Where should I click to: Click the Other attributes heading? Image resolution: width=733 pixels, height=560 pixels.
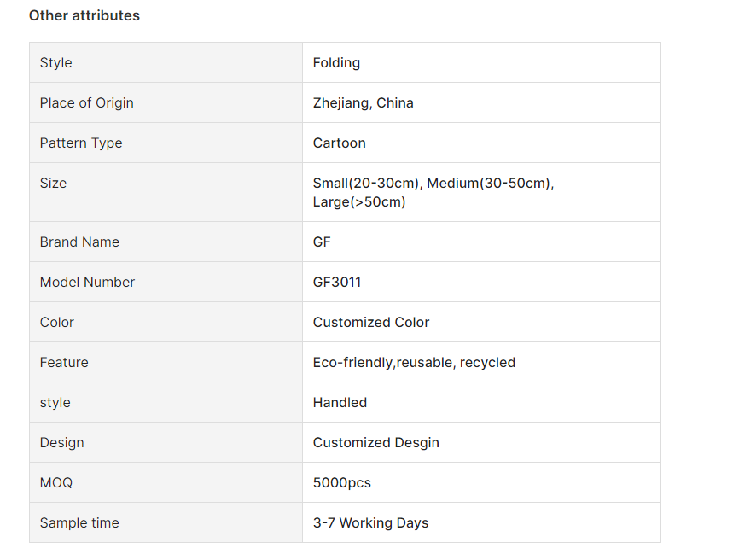(84, 15)
